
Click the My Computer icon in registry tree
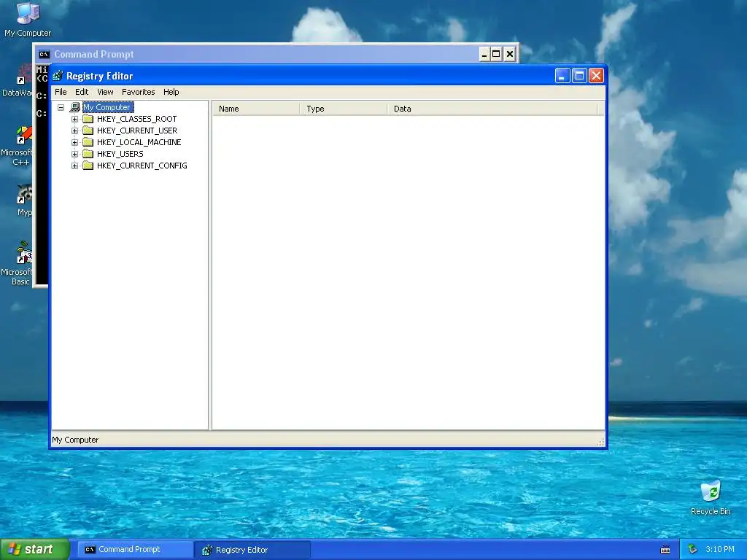tap(75, 107)
